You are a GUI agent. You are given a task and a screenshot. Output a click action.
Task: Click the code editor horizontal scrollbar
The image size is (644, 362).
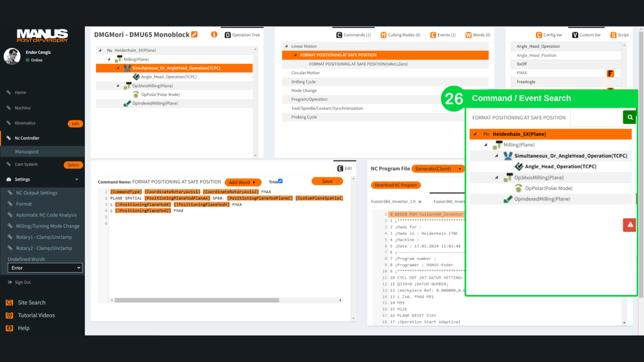point(196,300)
